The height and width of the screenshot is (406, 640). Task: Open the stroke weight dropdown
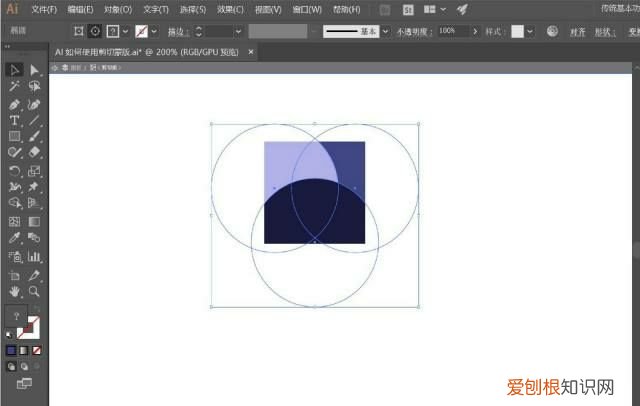240,32
